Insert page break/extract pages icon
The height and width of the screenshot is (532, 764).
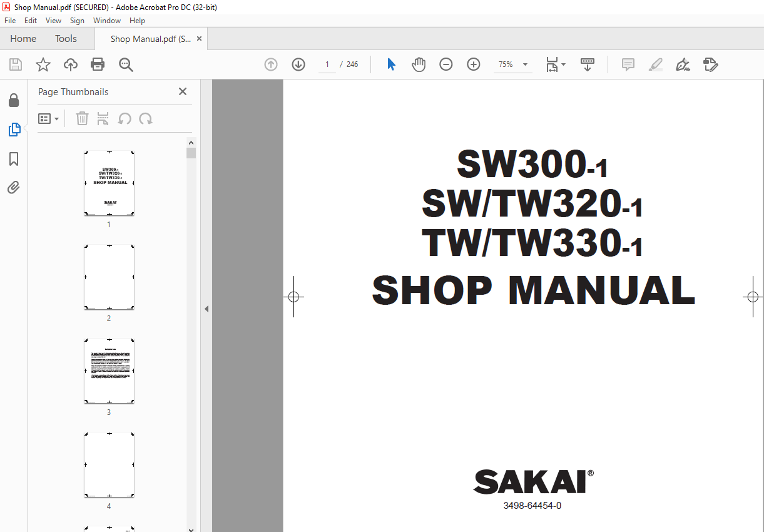[103, 118]
